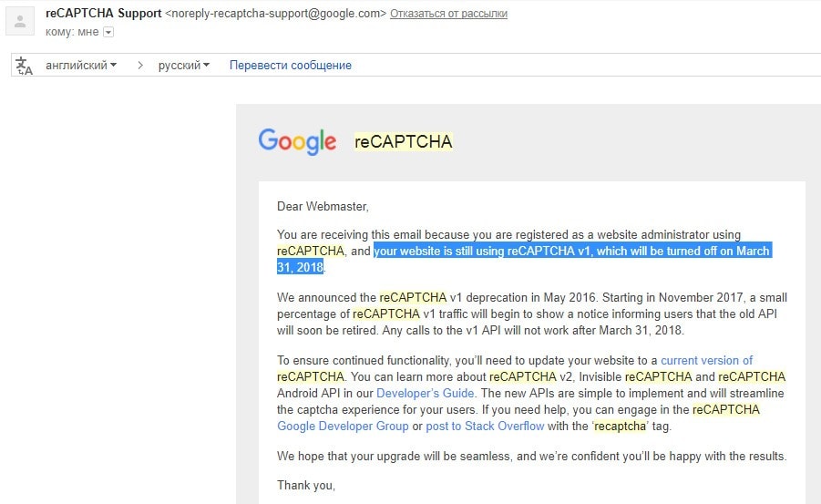Click the 'кому: мне' recipient text

click(72, 32)
